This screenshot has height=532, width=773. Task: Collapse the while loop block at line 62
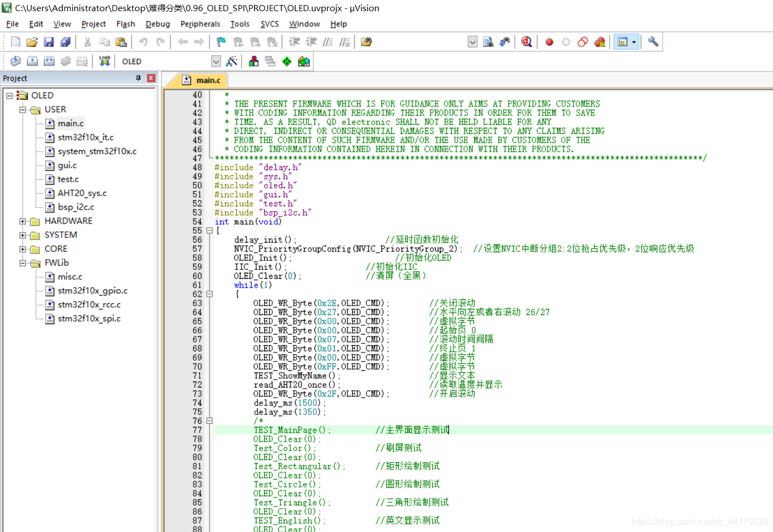[210, 294]
